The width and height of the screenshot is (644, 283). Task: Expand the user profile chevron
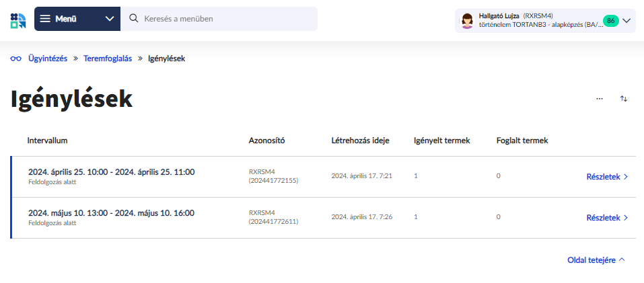[x=627, y=21]
